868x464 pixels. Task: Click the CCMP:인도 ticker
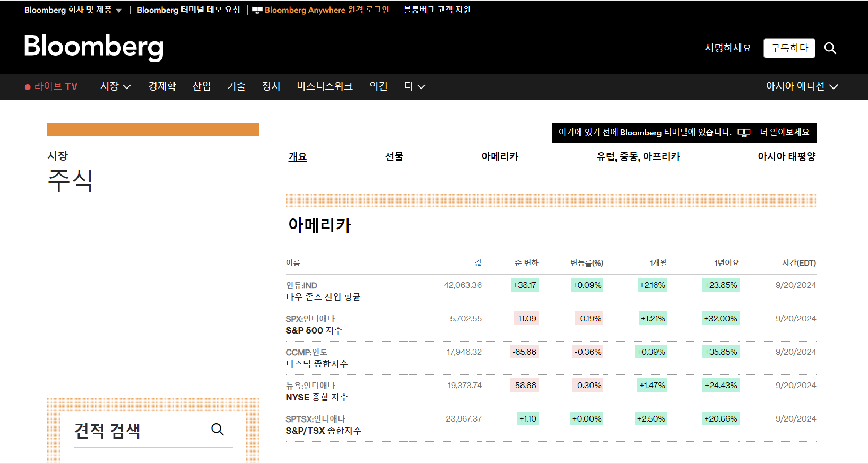[307, 352]
